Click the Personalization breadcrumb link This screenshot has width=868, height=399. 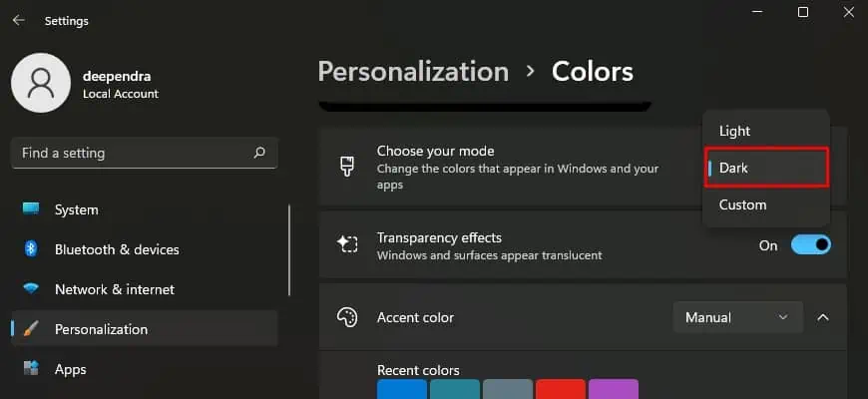click(x=413, y=72)
